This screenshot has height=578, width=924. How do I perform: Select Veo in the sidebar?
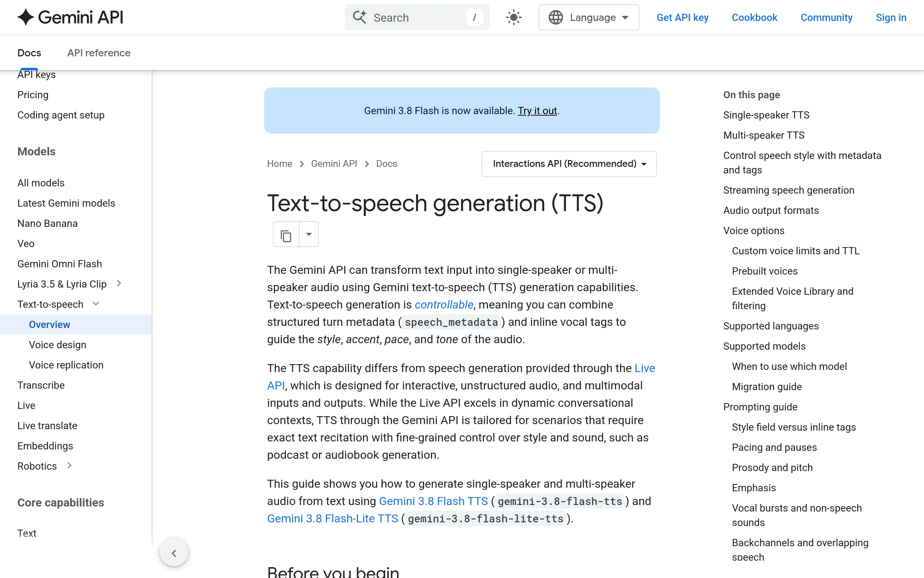[26, 243]
